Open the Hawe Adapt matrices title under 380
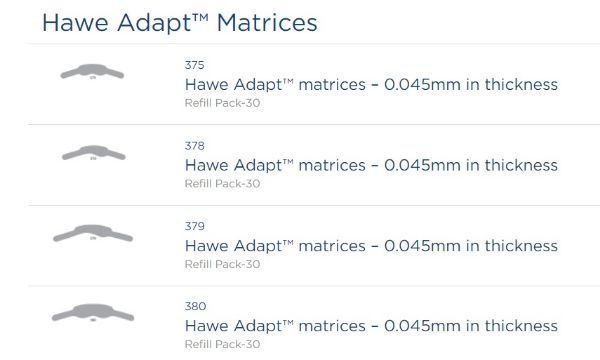 [371, 326]
